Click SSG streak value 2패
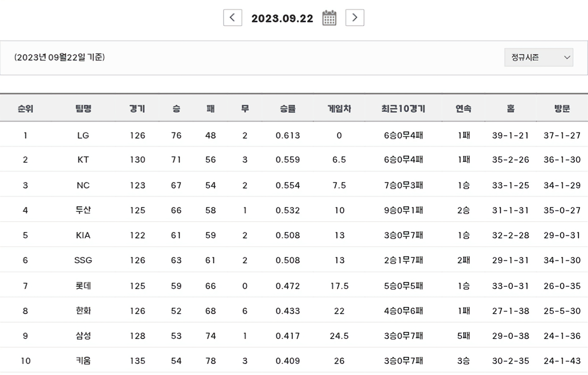Screen dimensions: 588x375 coord(464,260)
